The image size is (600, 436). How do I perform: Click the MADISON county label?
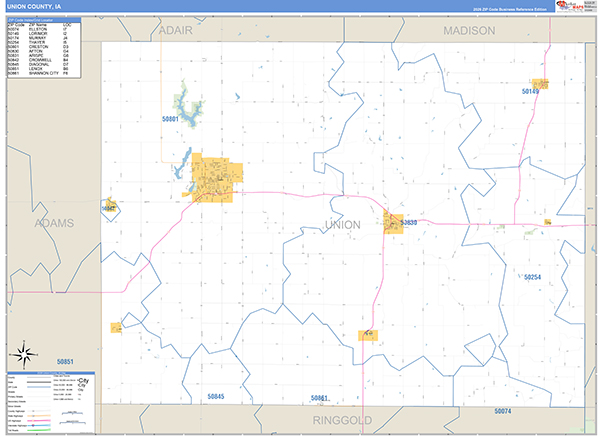[x=469, y=31]
